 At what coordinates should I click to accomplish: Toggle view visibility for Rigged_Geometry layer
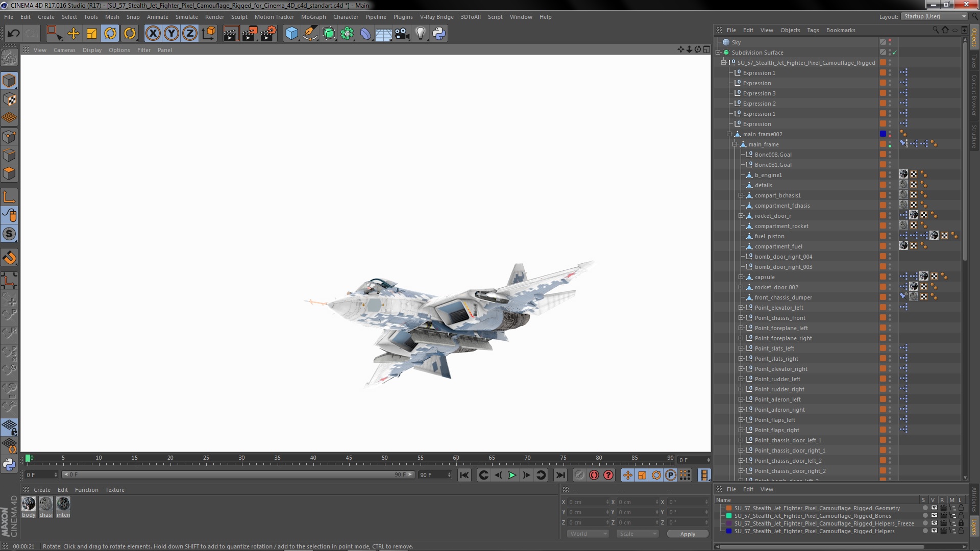934,508
